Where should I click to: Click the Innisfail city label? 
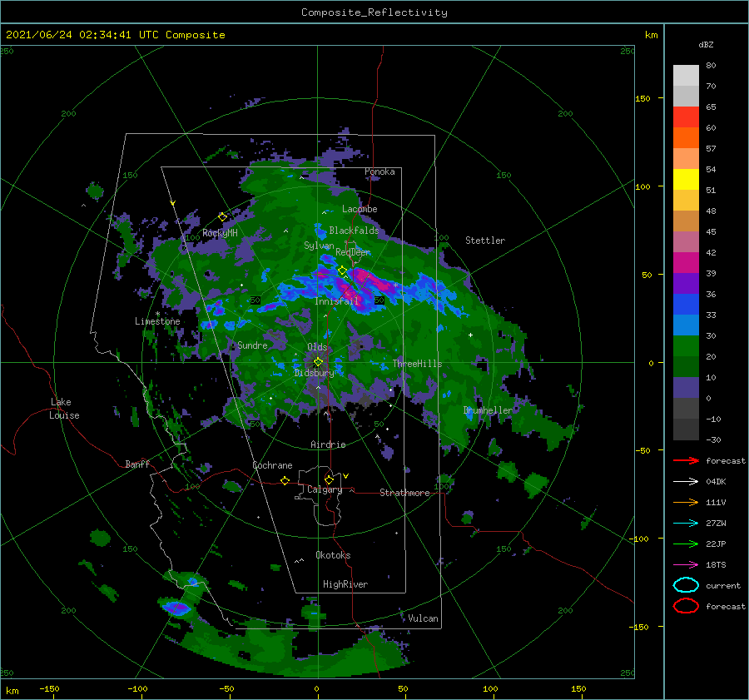(x=336, y=301)
